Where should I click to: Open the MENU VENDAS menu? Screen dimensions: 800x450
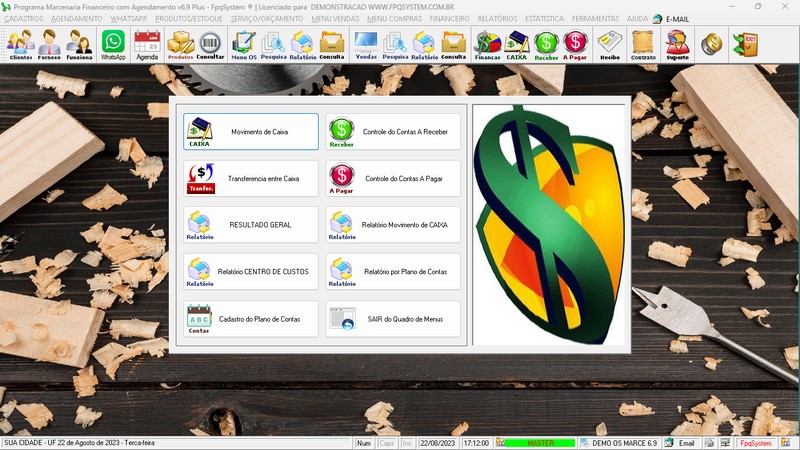point(335,19)
